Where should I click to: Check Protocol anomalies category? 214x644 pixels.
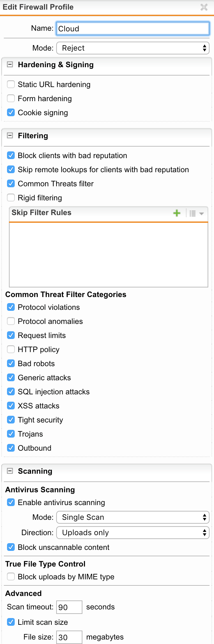point(11,321)
